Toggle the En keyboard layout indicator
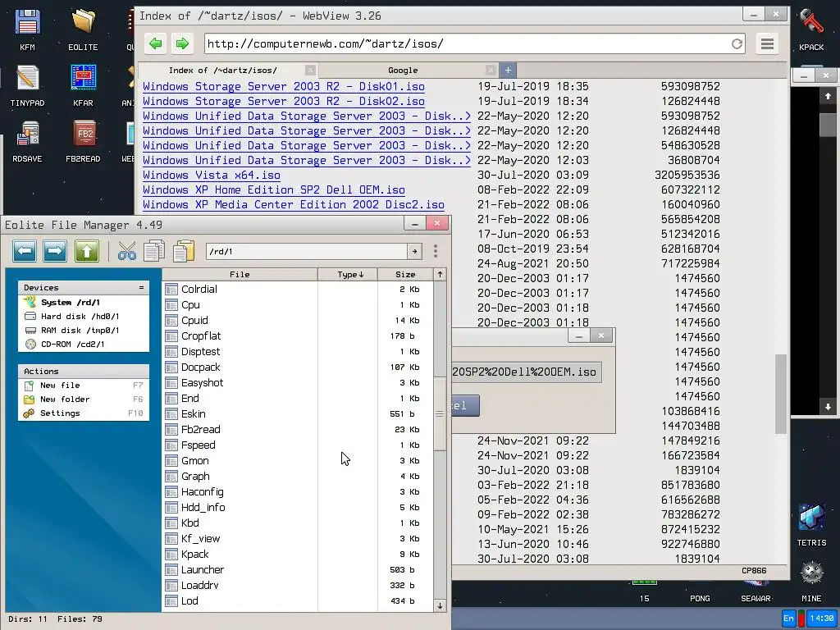This screenshot has height=630, width=840. (x=788, y=619)
